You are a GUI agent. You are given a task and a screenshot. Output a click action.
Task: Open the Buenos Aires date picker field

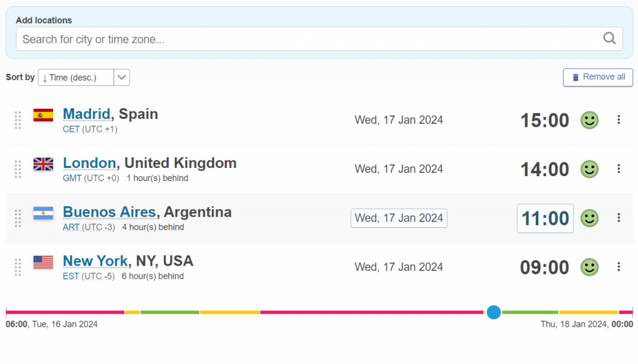[399, 218]
